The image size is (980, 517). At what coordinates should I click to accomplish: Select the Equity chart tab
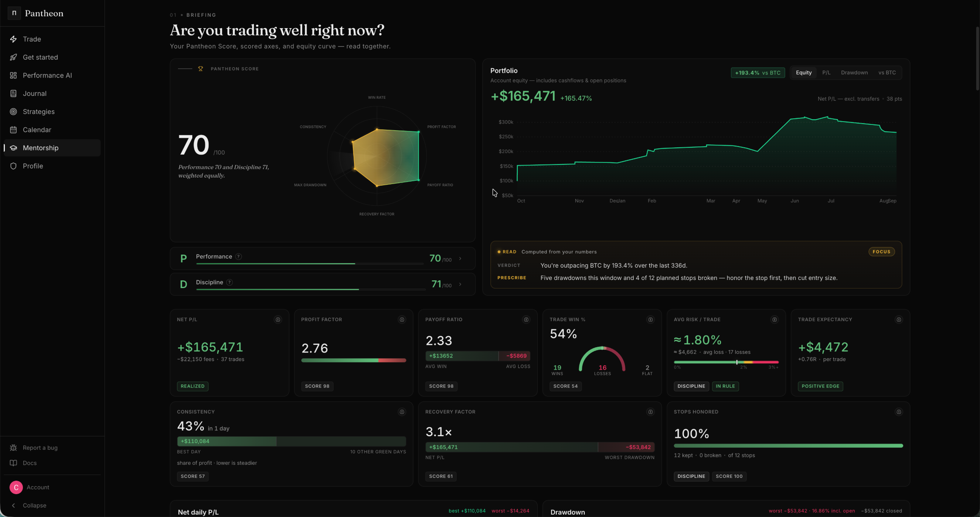(x=804, y=73)
